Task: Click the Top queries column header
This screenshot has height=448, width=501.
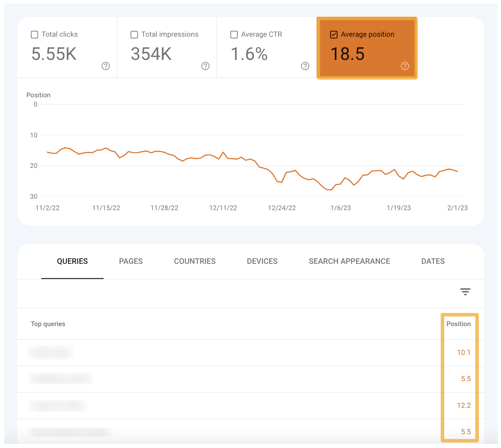Action: 48,324
